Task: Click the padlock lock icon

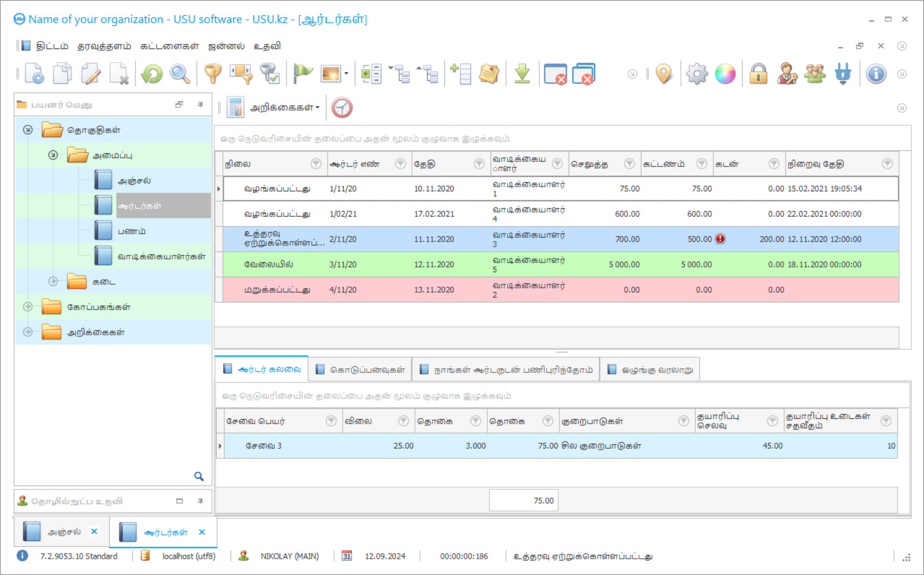Action: click(758, 74)
